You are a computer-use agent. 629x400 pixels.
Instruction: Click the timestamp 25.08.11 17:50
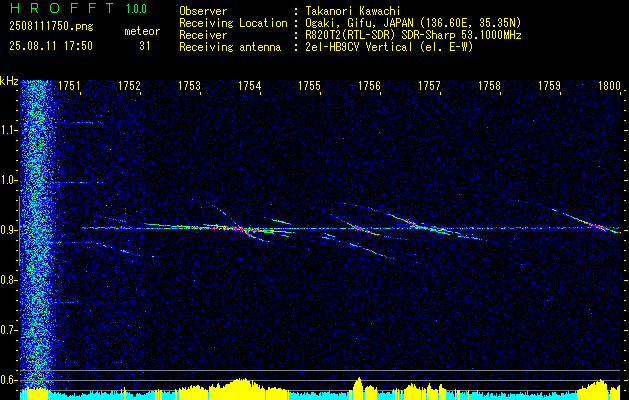[51, 46]
